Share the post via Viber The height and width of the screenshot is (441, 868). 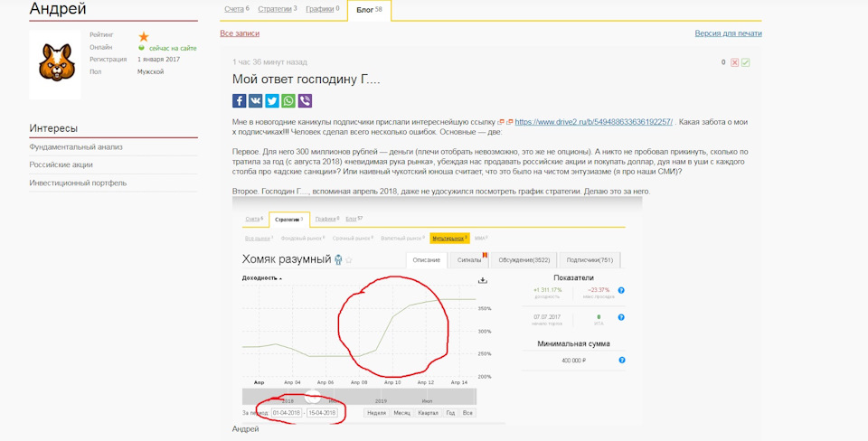point(304,101)
